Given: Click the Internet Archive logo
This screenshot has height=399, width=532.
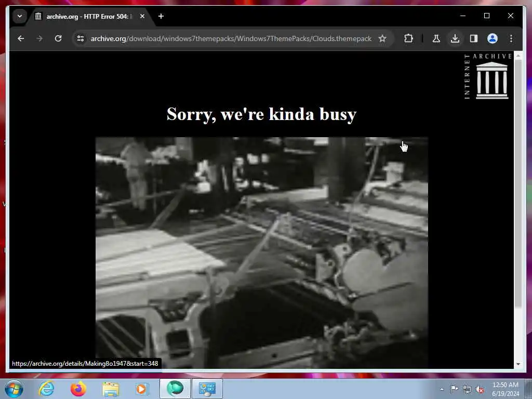Looking at the screenshot, I should point(488,77).
